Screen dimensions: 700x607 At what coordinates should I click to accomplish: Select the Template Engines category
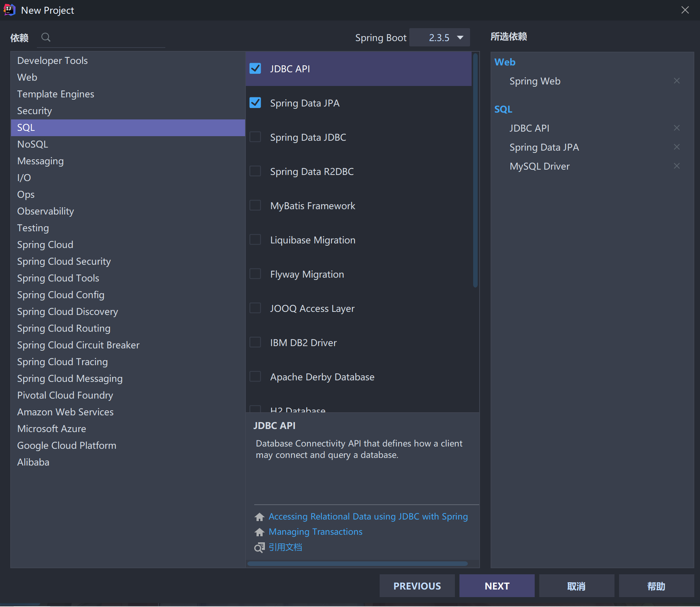[128, 94]
